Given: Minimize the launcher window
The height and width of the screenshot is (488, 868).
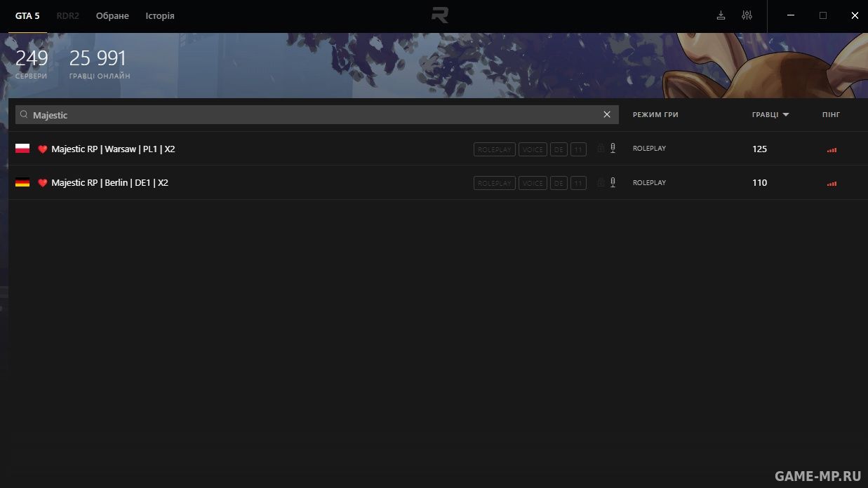Looking at the screenshot, I should [x=792, y=15].
